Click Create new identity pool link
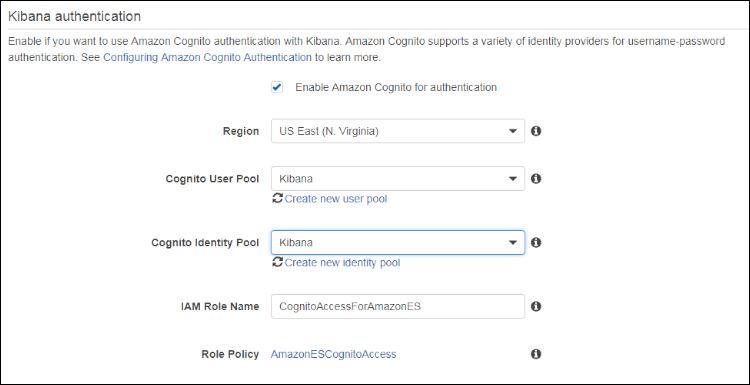 pos(342,263)
